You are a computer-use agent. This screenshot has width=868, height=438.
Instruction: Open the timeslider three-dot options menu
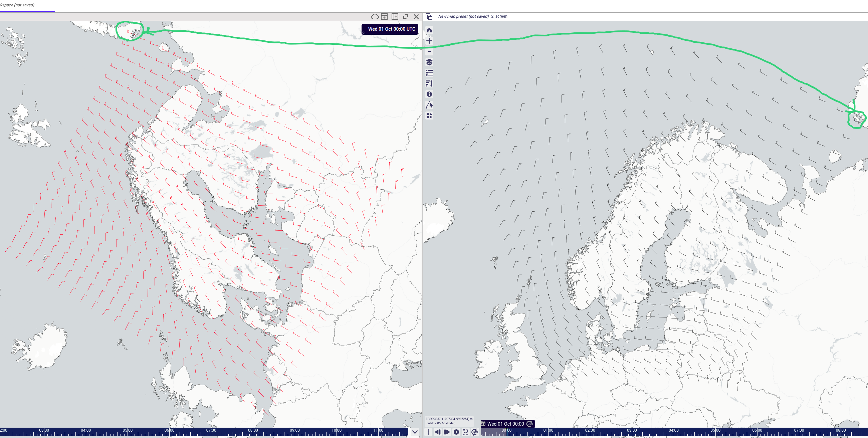coord(428,432)
